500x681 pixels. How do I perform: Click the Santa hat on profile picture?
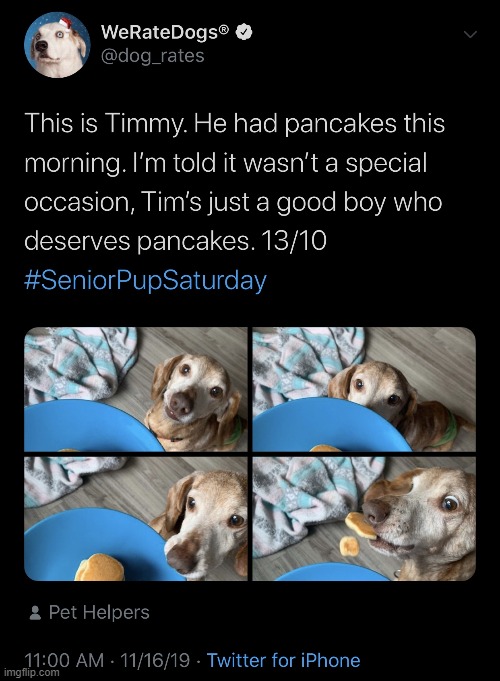[x=64, y=23]
